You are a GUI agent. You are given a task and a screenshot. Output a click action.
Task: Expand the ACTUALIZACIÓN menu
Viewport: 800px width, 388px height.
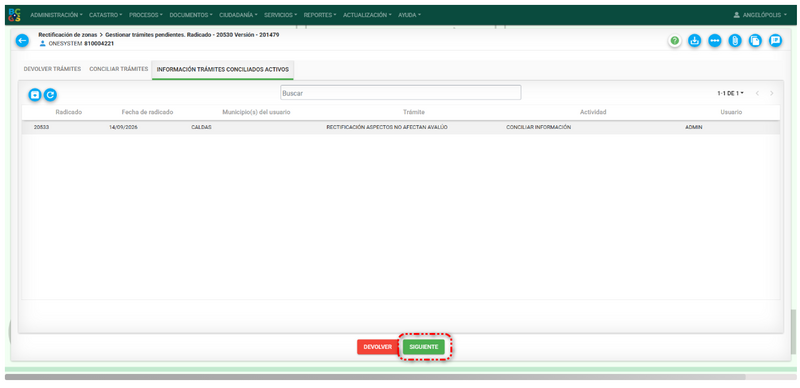coord(367,15)
